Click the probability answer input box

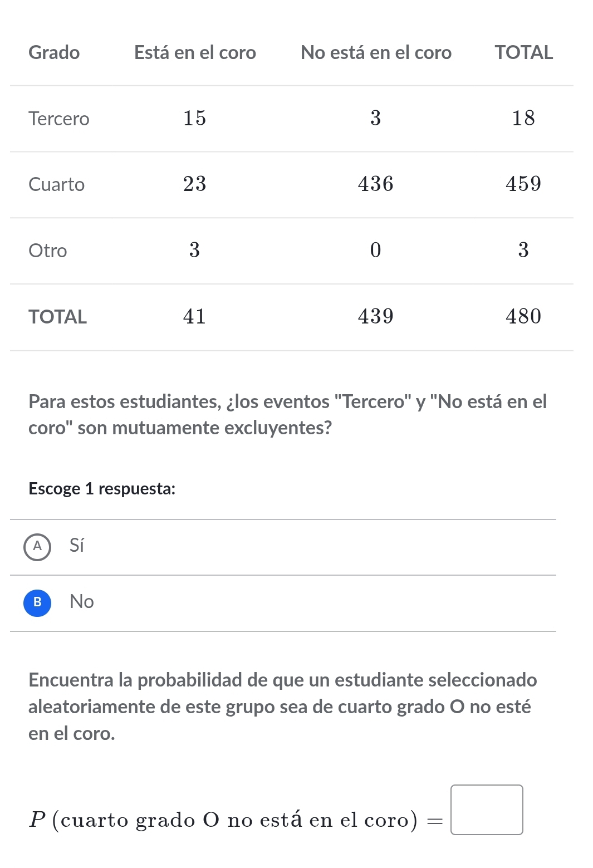pos(486,810)
